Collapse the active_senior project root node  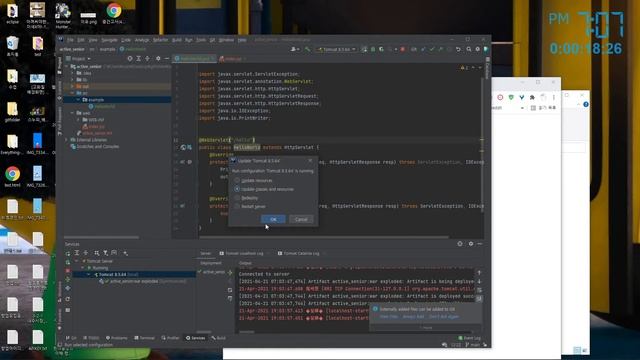coord(67,66)
